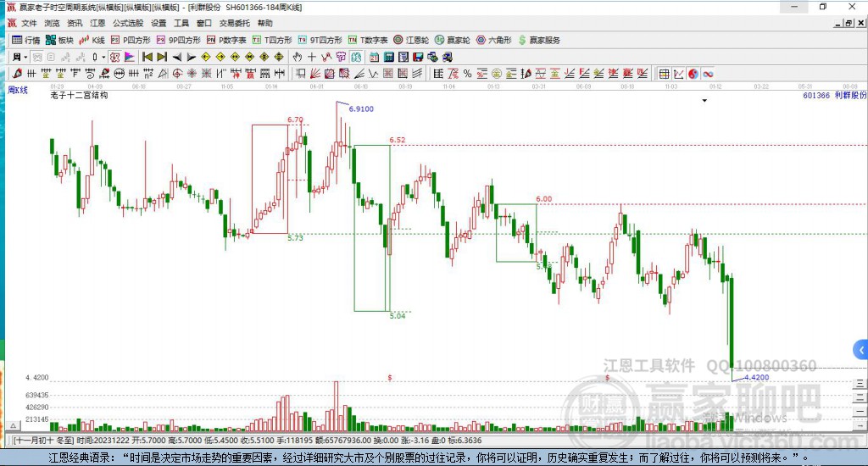Open the calendar date tool
The width and height of the screenshot is (868, 466).
(374, 57)
